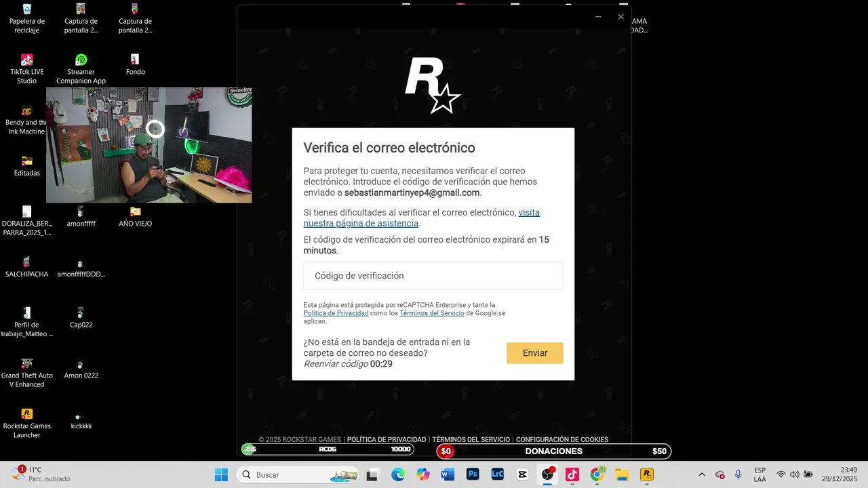The image size is (868, 488).
Task: Open Wi-Fi network settings in the tray
Action: 781,474
